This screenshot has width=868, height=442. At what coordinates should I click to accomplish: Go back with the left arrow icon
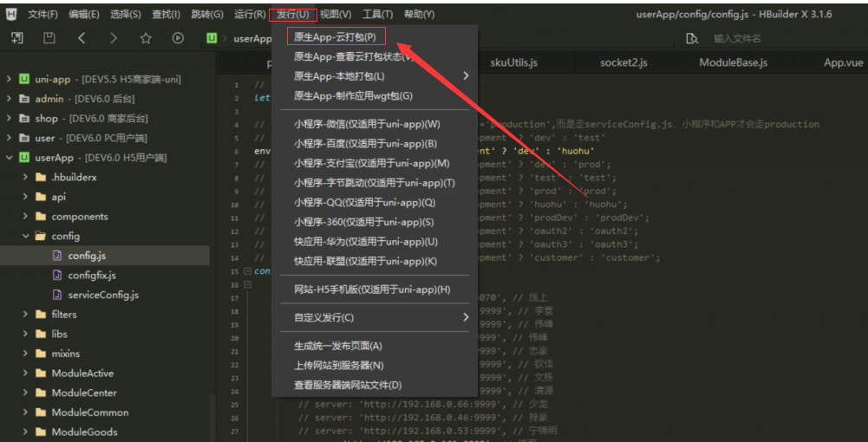click(82, 38)
